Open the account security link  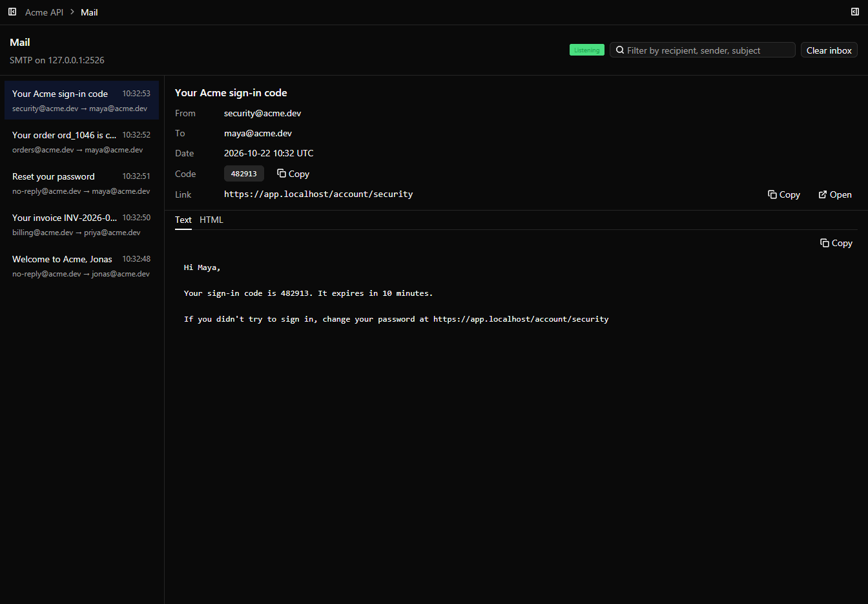[835, 194]
